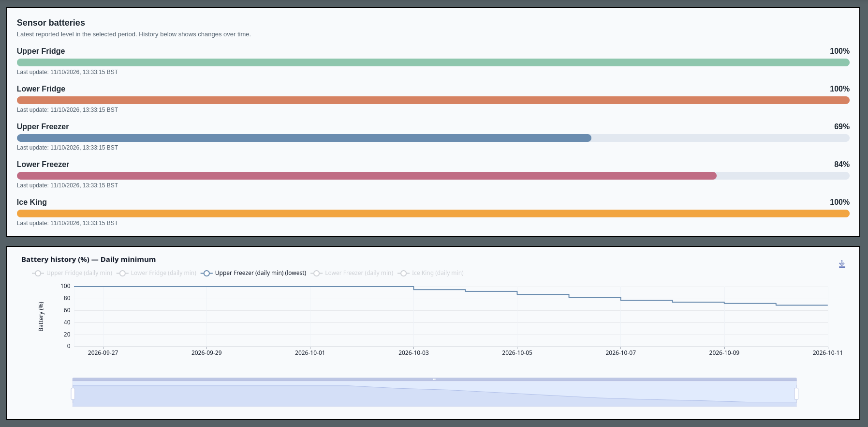Viewport: 868px width, 427px height.
Task: Toggle Upper Fridge (daily min) legend series
Action: pyautogui.click(x=72, y=273)
